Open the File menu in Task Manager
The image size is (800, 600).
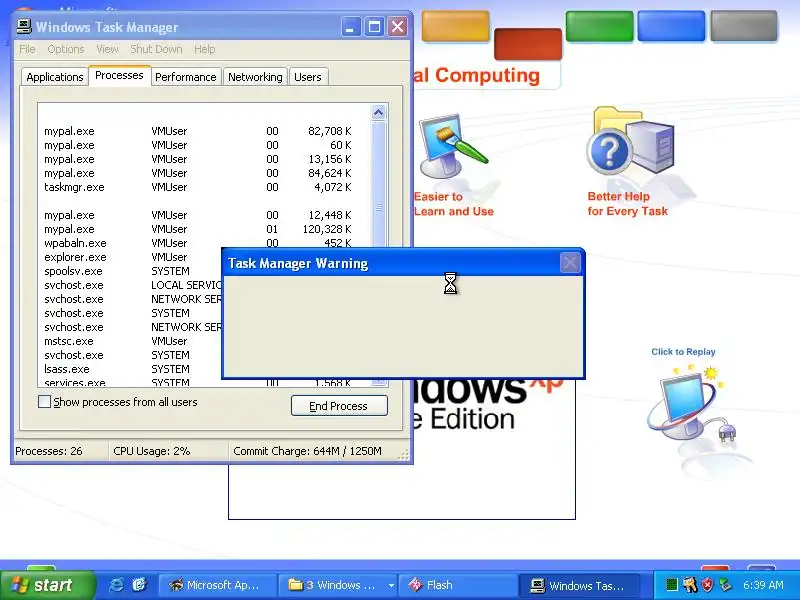(x=28, y=49)
